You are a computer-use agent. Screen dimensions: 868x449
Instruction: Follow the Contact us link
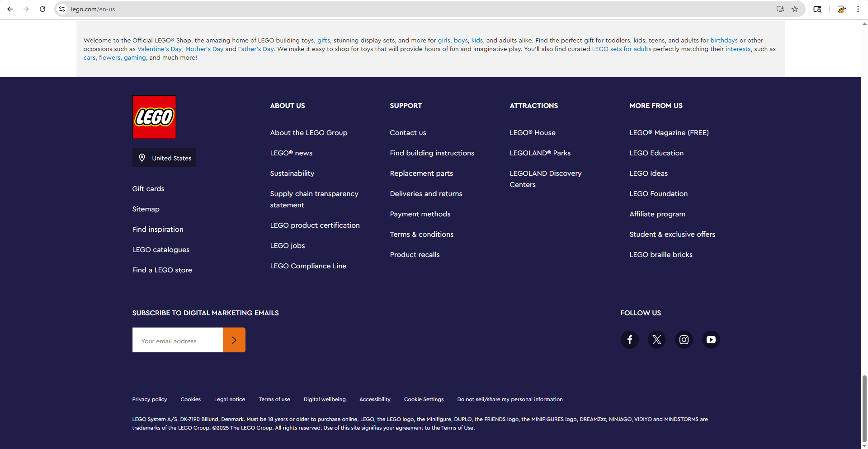pyautogui.click(x=408, y=132)
